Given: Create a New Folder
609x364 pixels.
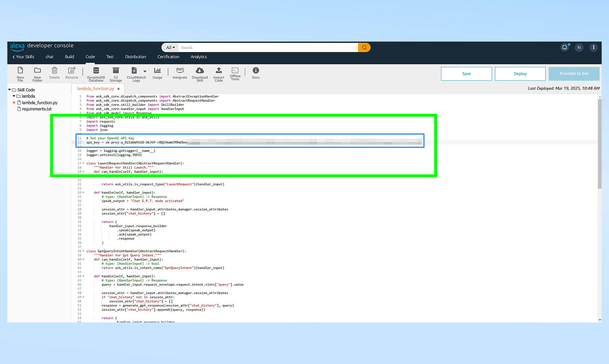Looking at the screenshot, I should click(37, 74).
